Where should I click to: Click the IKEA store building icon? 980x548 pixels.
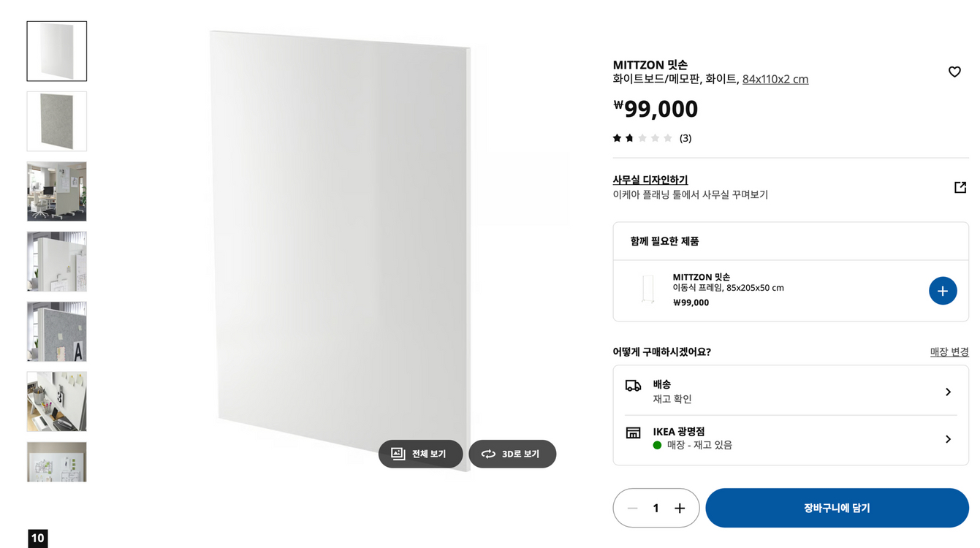click(634, 432)
